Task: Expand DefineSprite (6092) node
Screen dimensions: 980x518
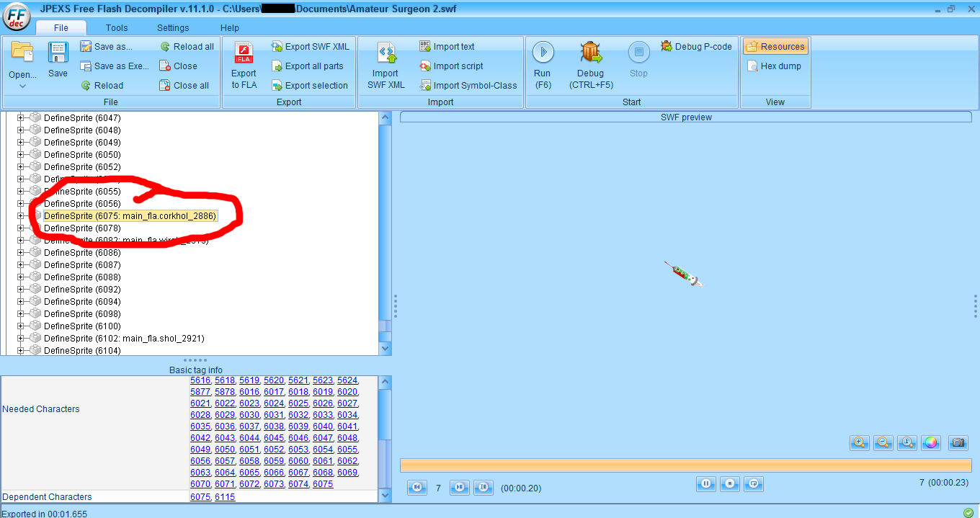Action: 21,289
